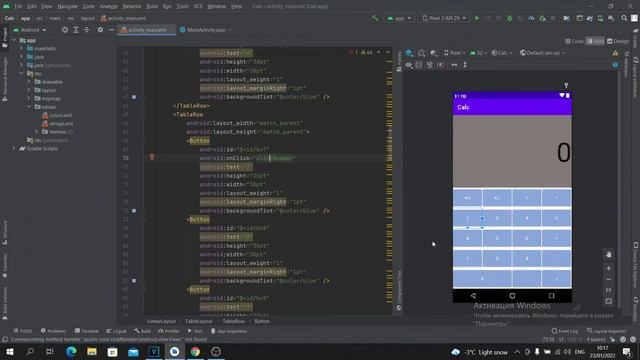Image resolution: width=640 pixels, height=360 pixels.
Task: Click the design surface layers icon
Action: (x=409, y=53)
